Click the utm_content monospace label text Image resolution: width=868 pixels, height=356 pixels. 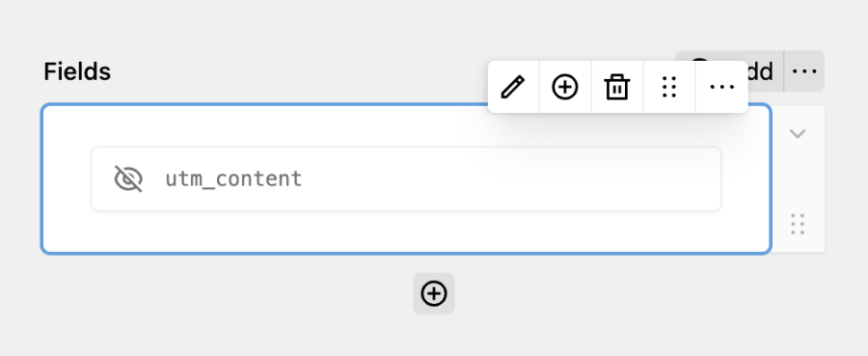[233, 178]
